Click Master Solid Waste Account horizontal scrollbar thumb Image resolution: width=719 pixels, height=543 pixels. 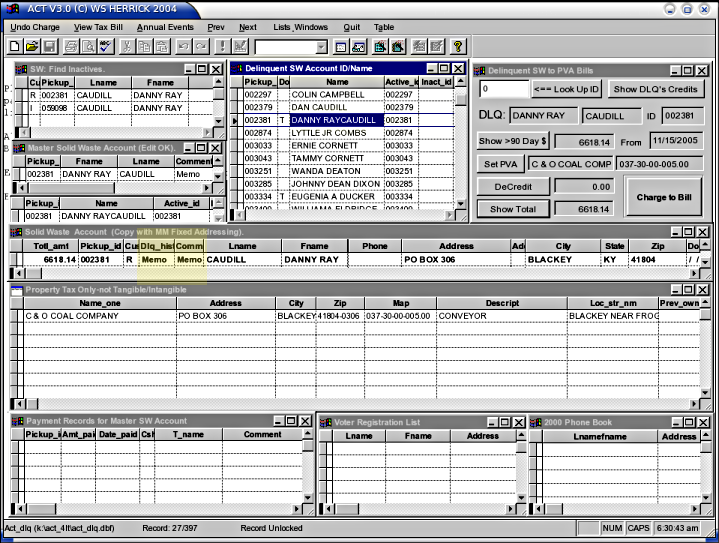tap(70, 188)
